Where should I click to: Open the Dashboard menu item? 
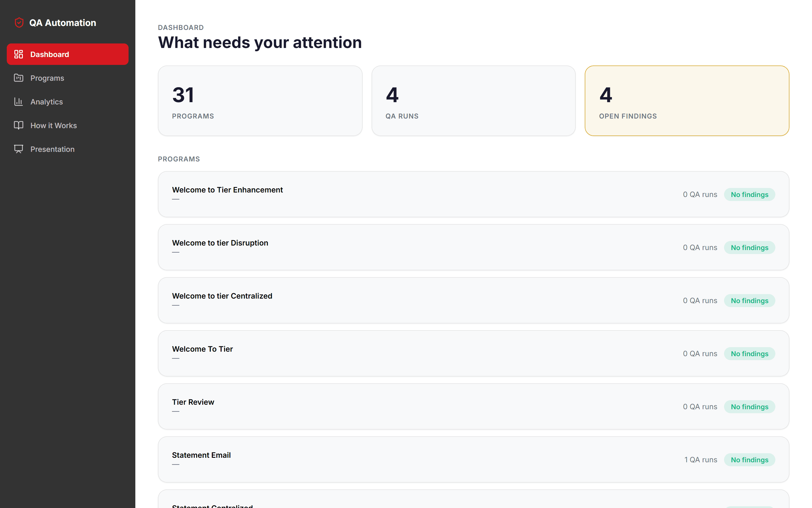(x=67, y=54)
